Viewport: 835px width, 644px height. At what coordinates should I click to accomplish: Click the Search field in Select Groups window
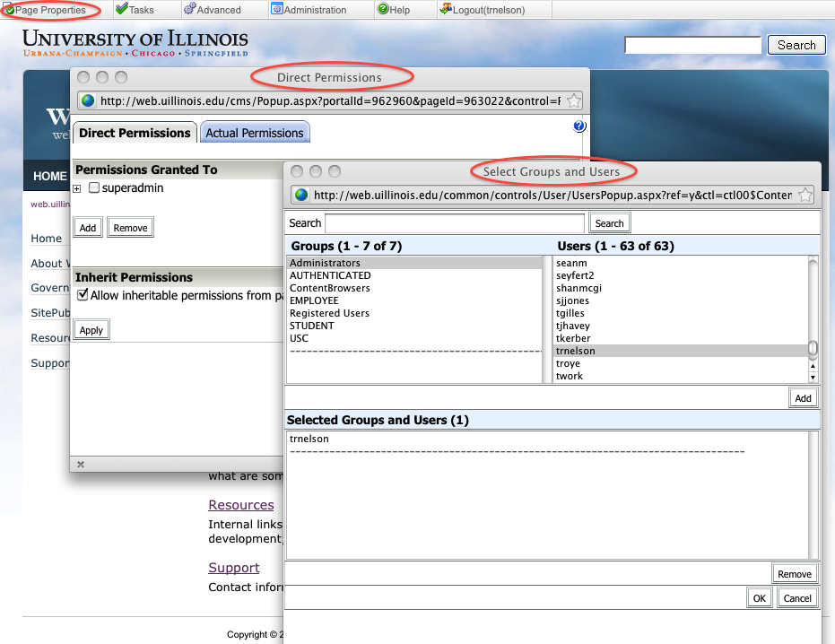click(455, 223)
